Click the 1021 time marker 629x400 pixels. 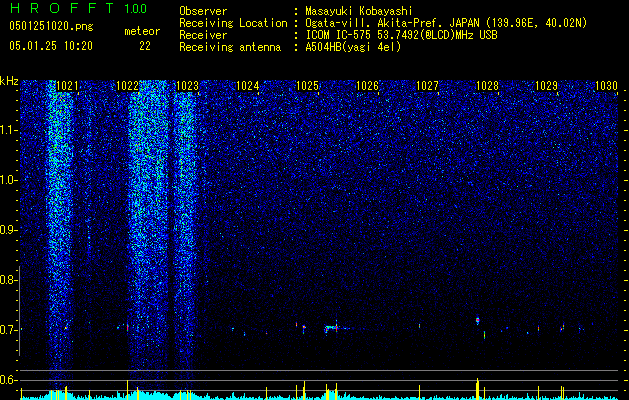67,86
